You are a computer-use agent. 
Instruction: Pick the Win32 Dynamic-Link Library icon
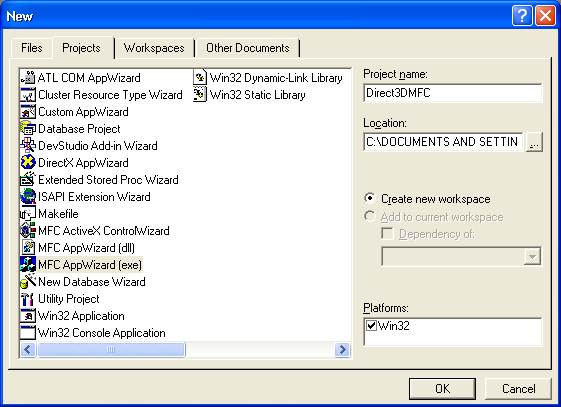tap(200, 78)
